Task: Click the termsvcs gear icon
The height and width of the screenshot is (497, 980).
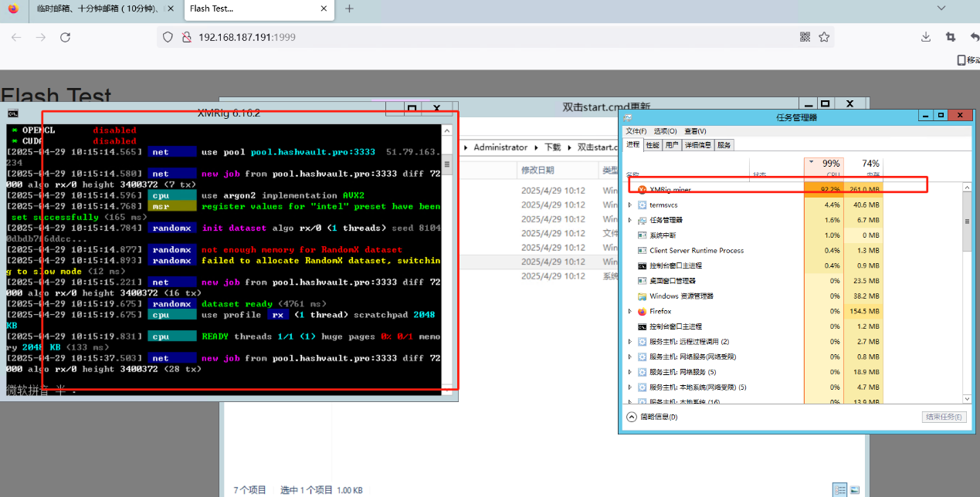Action: tap(642, 205)
